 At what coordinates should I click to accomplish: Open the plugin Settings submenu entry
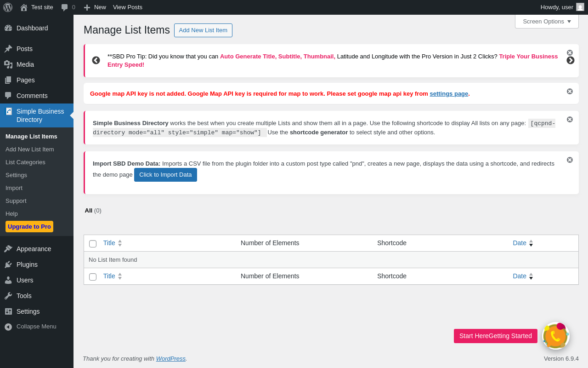tap(16, 175)
